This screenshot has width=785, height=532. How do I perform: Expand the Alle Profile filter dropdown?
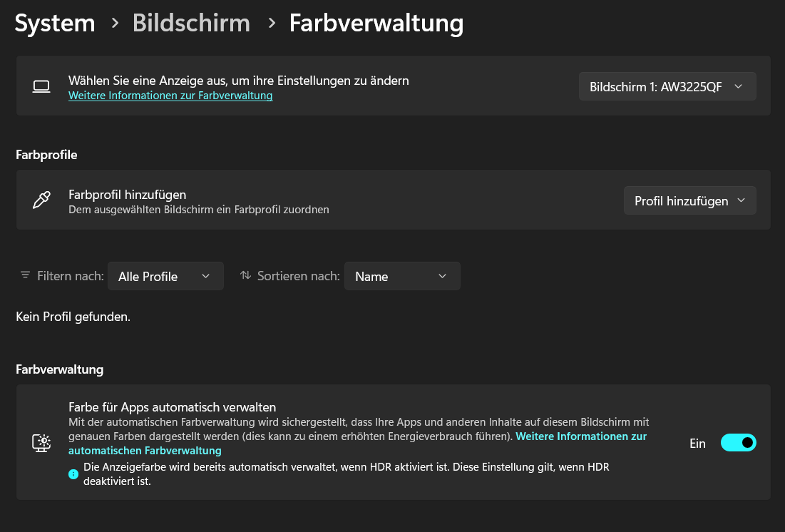[165, 276]
